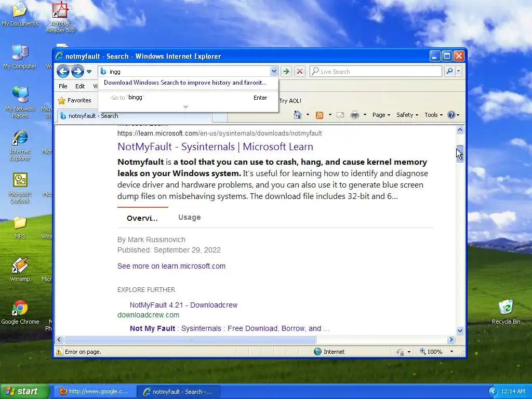Select the Microsoft Outlook desktop icon
Viewport: 532px width, 399px height.
coord(20,188)
